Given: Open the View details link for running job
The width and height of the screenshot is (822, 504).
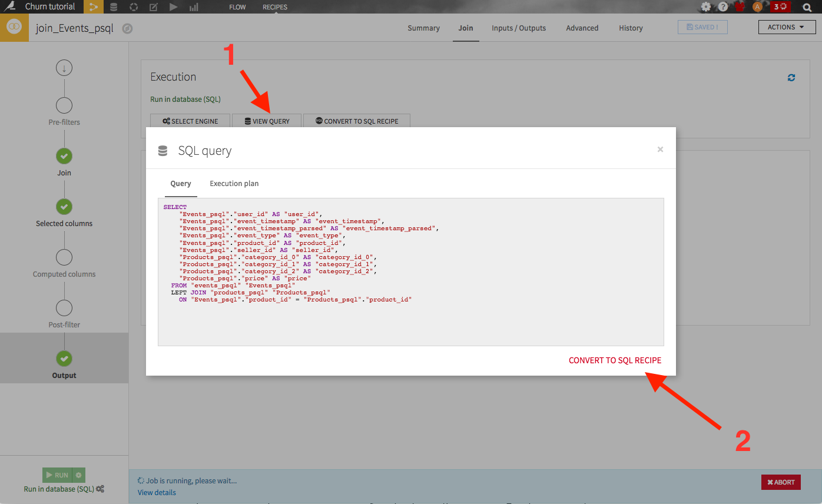Looking at the screenshot, I should pyautogui.click(x=156, y=492).
